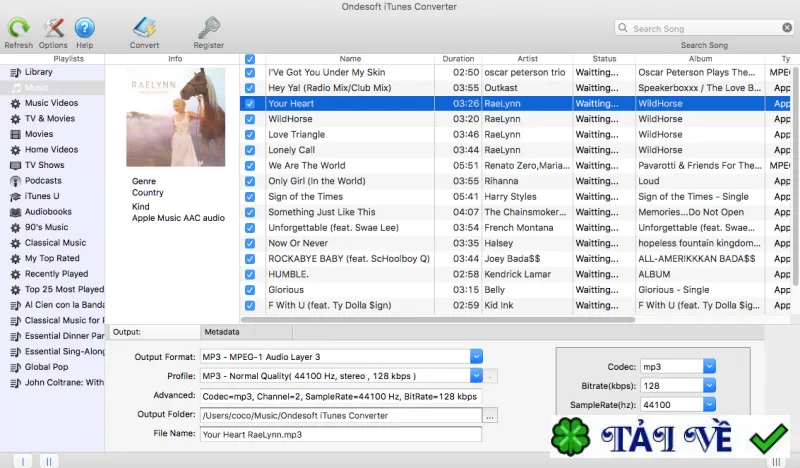The width and height of the screenshot is (800, 468).
Task: Open My Top Rated playlist icon
Action: 16,259
